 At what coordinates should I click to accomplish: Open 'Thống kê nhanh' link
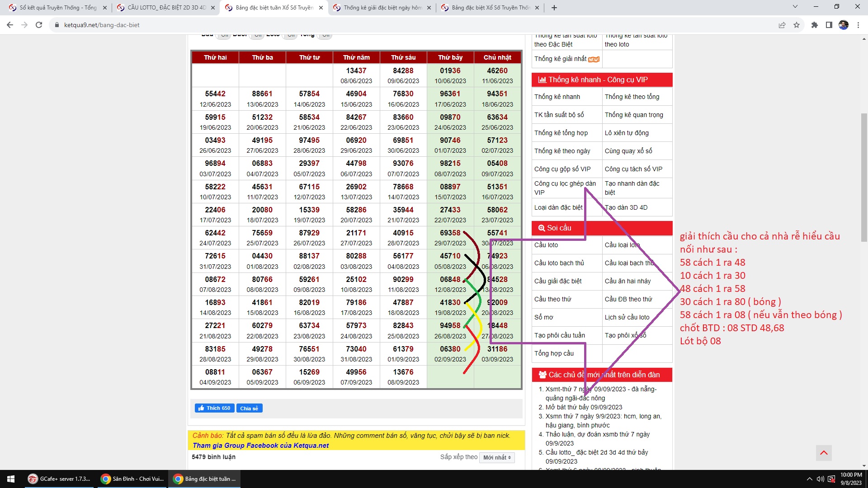click(x=557, y=97)
